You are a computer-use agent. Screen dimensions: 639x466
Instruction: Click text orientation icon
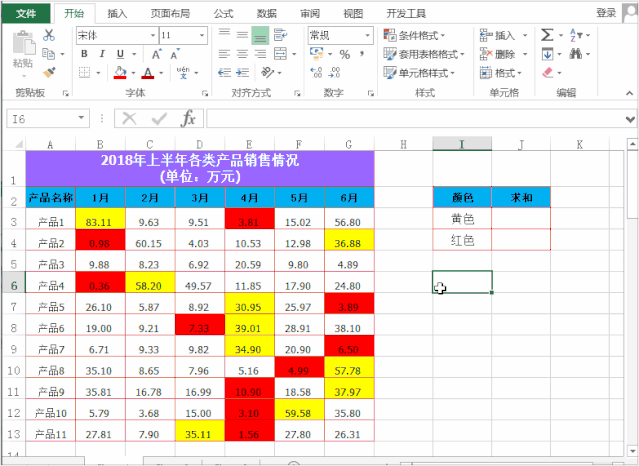[x=268, y=72]
